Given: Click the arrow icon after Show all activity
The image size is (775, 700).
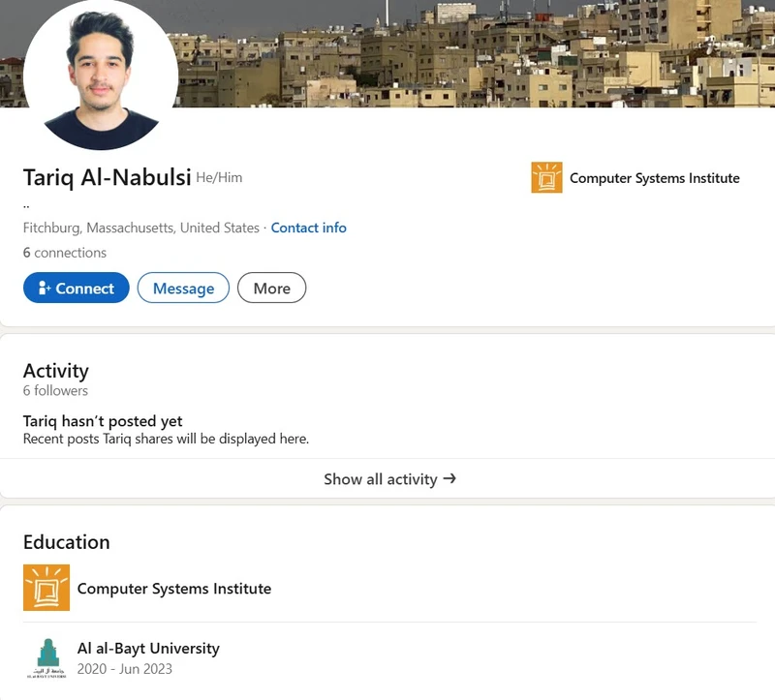Looking at the screenshot, I should point(449,478).
